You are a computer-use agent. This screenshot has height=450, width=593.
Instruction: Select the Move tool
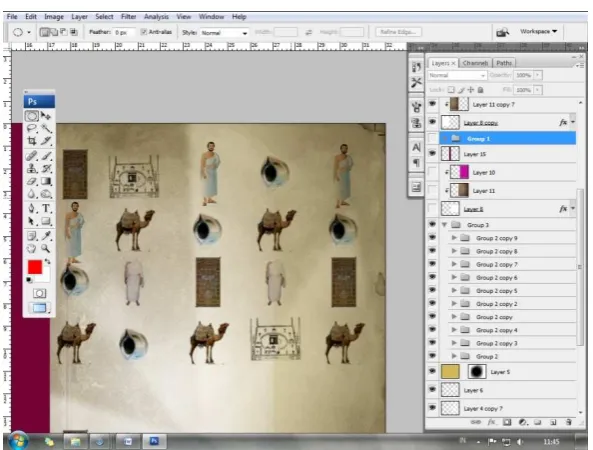(46, 116)
